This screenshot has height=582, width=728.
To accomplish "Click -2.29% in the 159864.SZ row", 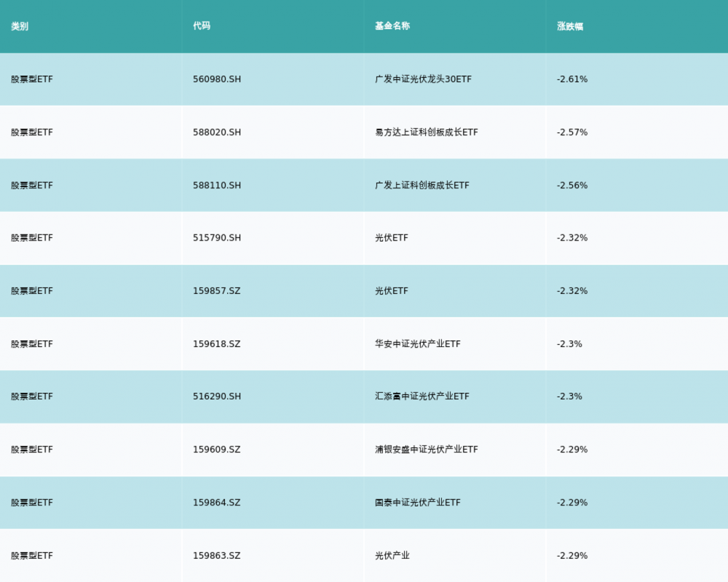I will pyautogui.click(x=572, y=503).
